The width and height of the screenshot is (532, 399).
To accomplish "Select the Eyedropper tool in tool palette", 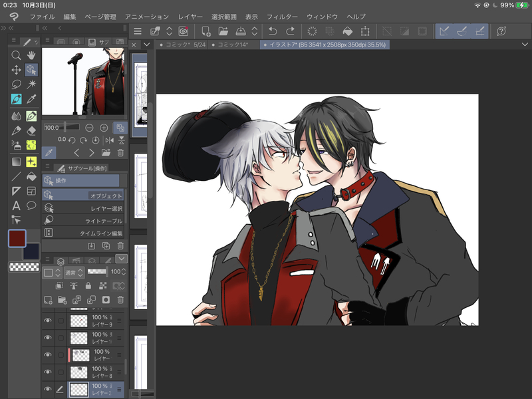I will [x=31, y=98].
